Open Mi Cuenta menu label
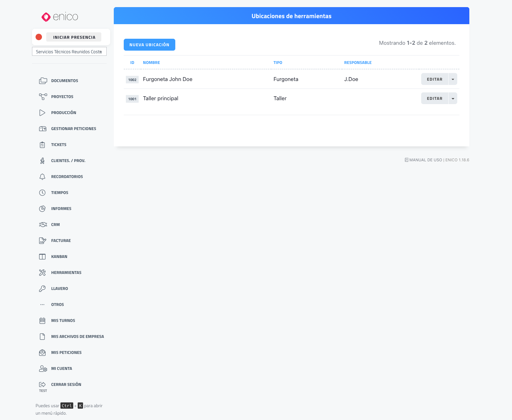512x420 pixels. [62, 368]
